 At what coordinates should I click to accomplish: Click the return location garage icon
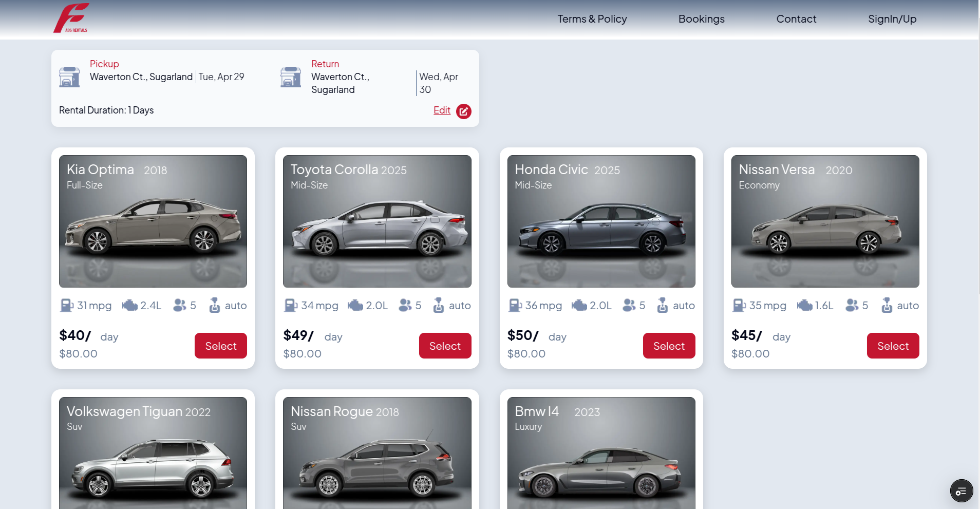(x=291, y=77)
